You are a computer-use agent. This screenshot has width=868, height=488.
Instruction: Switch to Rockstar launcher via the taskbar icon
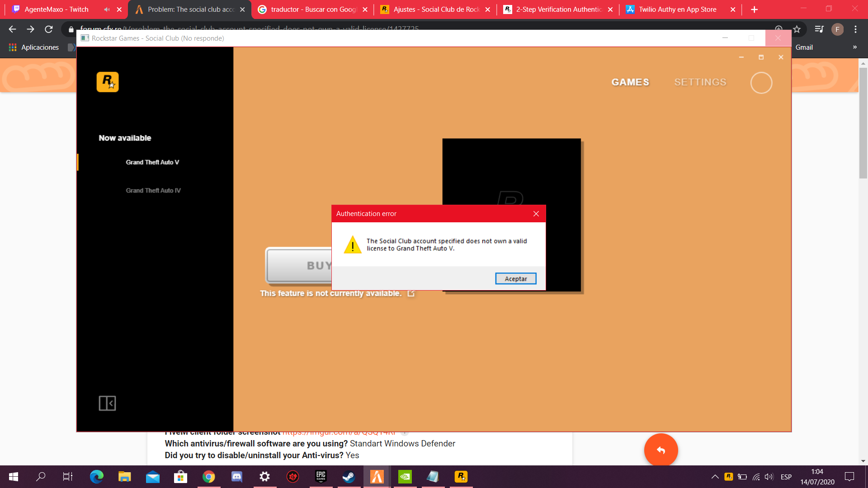pos(461,477)
